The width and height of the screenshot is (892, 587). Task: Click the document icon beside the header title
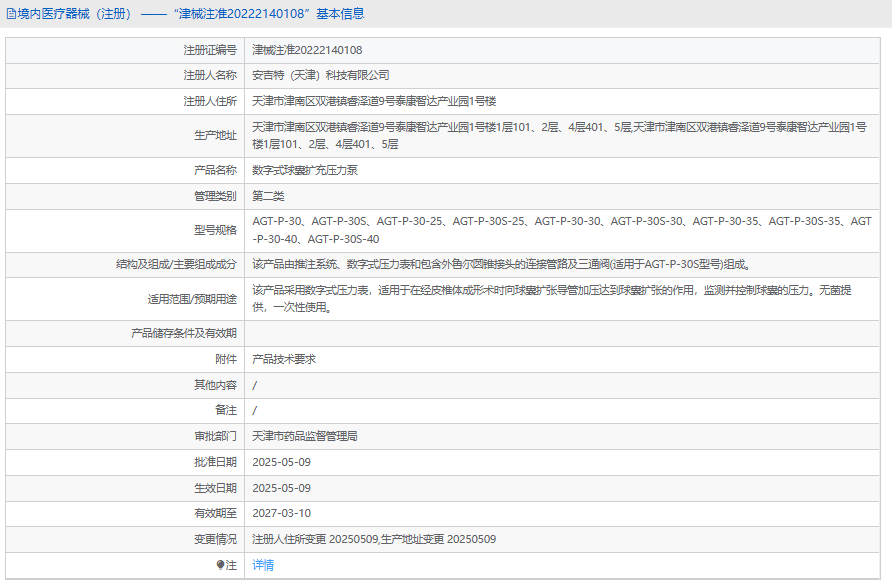coord(11,14)
